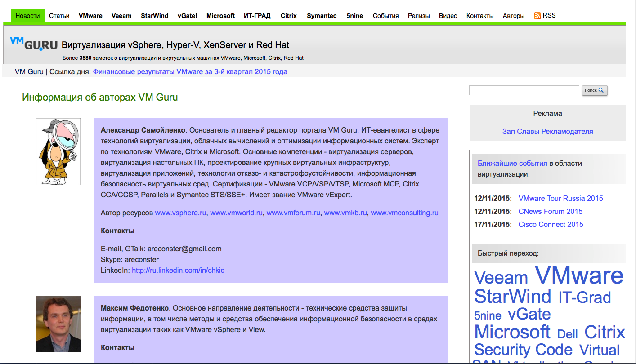The image size is (636, 364).
Task: Open the Symantec navigation item
Action: click(322, 16)
